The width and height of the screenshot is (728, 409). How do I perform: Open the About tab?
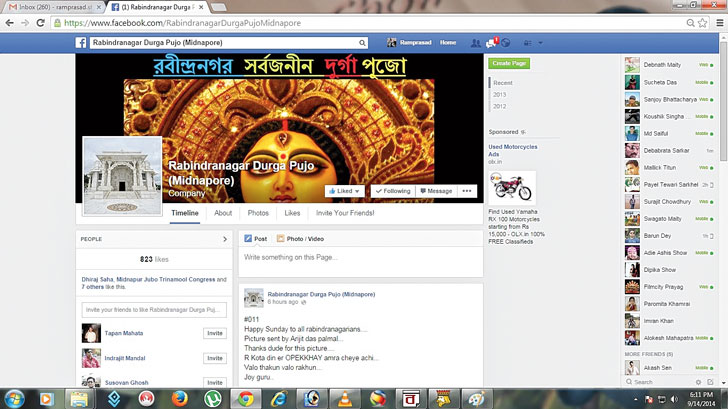pos(223,213)
